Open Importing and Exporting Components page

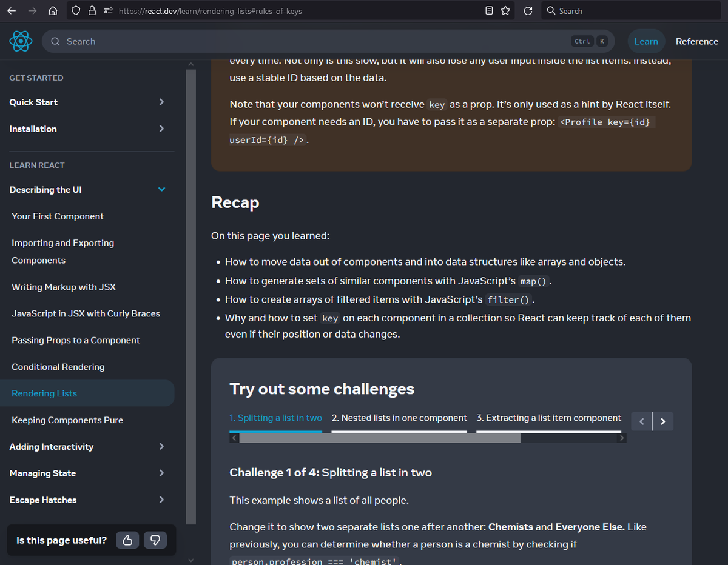click(x=62, y=252)
